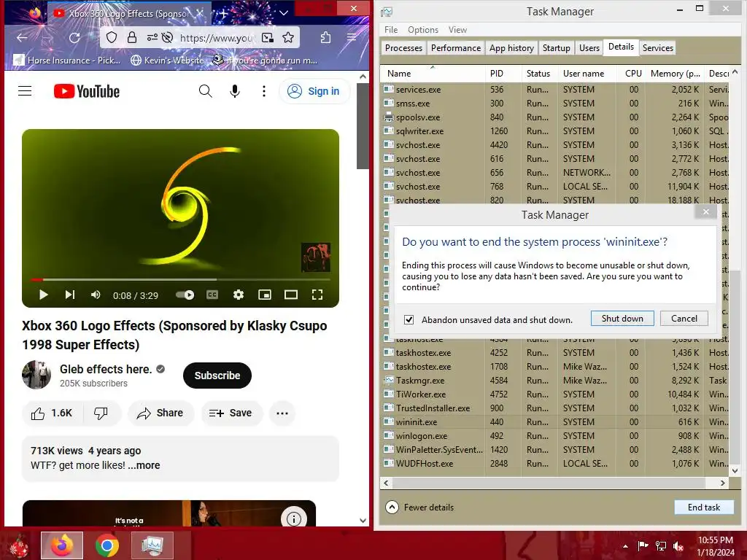Switch to App history tab
747x560 pixels.
pos(511,47)
